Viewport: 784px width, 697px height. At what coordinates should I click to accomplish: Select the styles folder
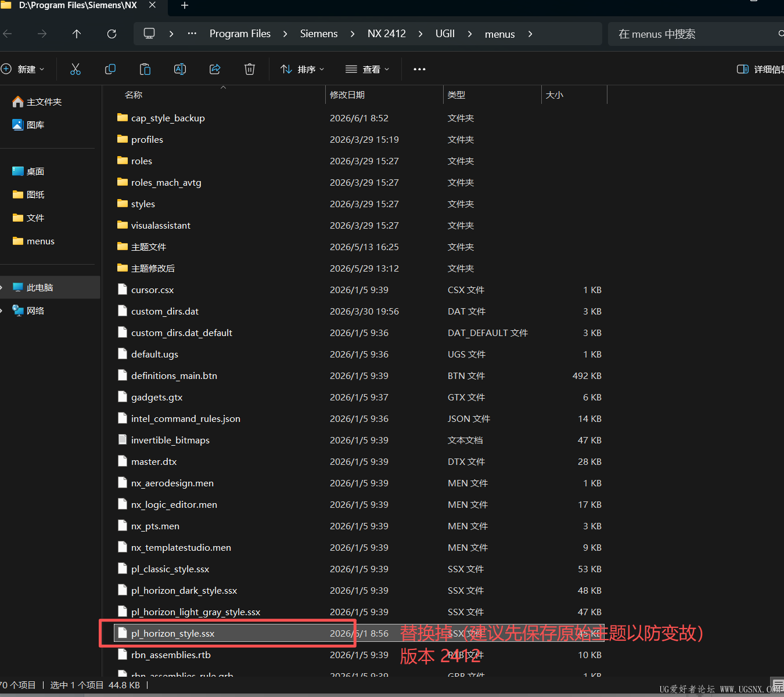[359, 204]
